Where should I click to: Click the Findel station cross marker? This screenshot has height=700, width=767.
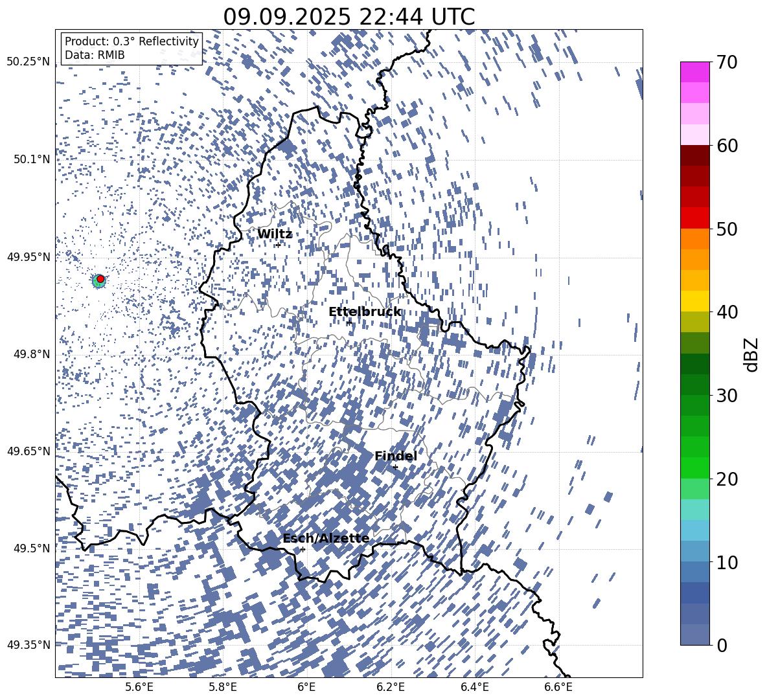point(395,468)
